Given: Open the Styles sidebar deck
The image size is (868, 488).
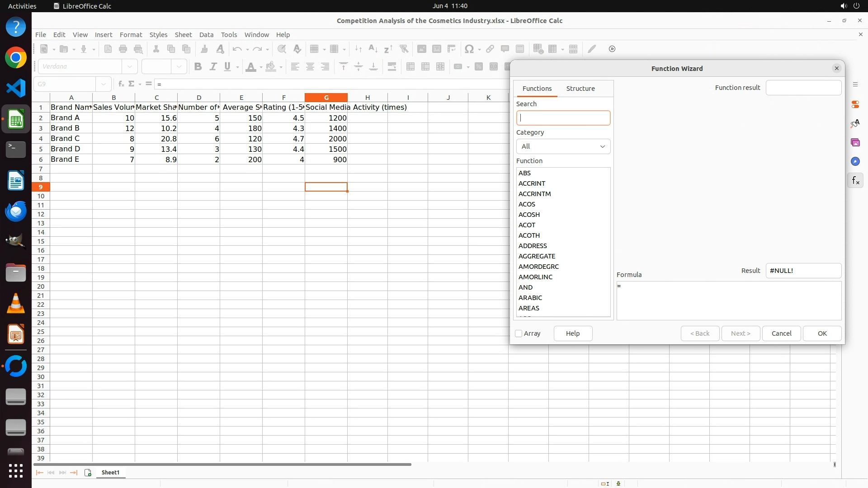Looking at the screenshot, I should 855,123.
